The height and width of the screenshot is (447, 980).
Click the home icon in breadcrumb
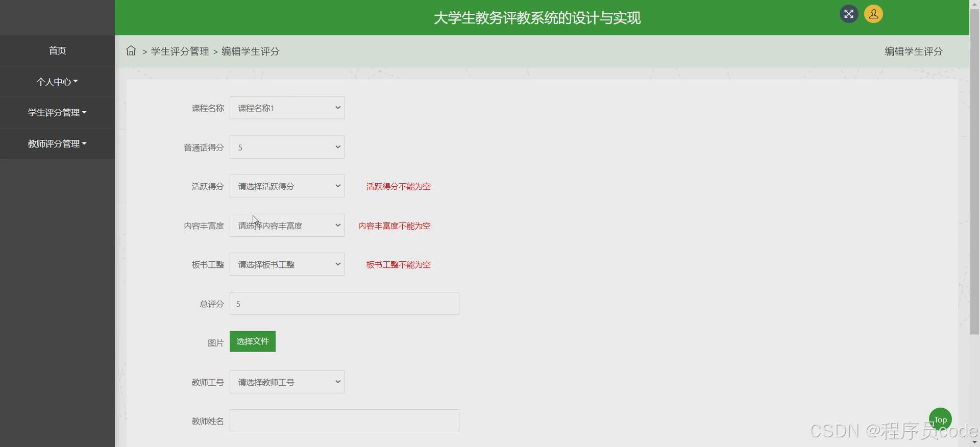pyautogui.click(x=131, y=51)
